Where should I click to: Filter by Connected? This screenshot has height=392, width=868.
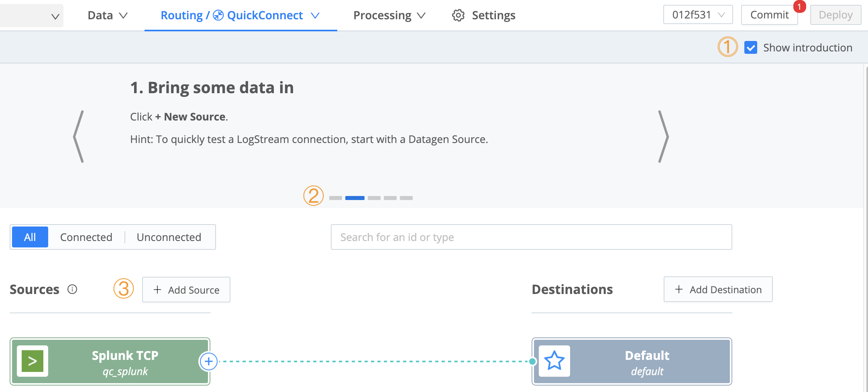click(86, 237)
